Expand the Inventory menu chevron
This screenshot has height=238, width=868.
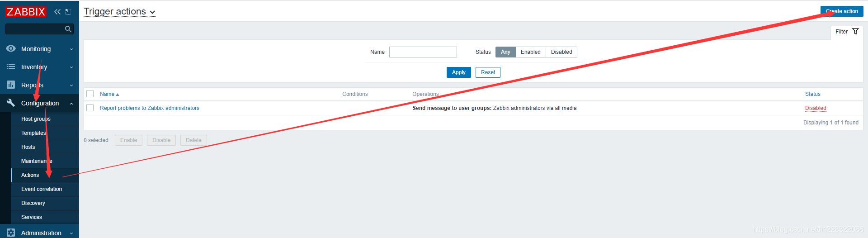pyautogui.click(x=71, y=67)
